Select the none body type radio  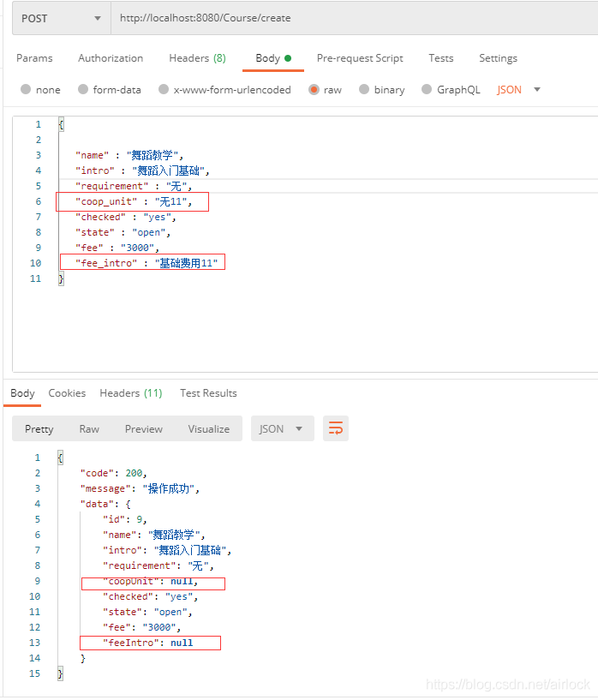26,89
